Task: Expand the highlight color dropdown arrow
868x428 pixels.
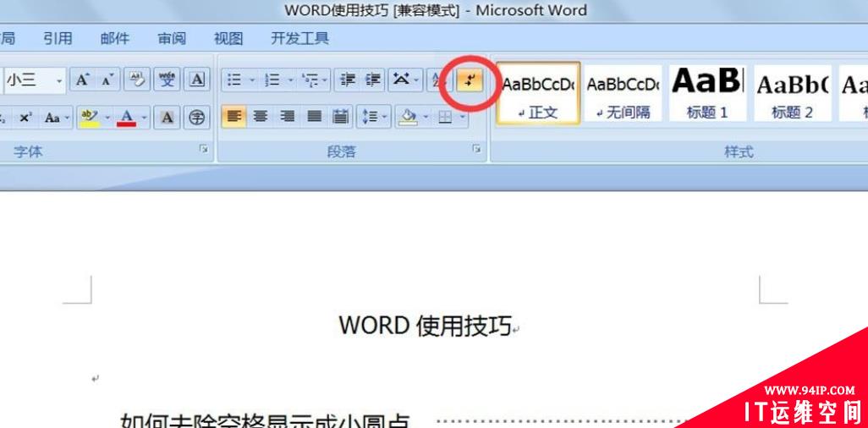Action: tap(107, 118)
